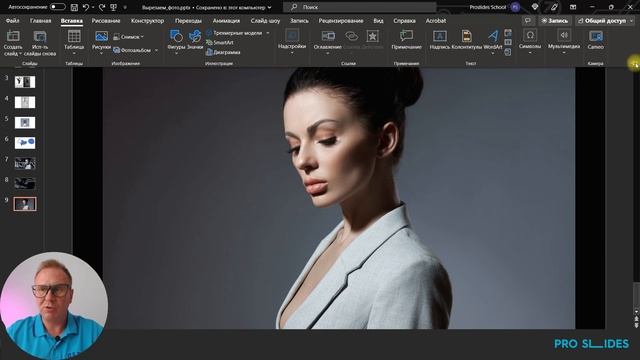Expand the Фотоальбом dropdown arrow
The height and width of the screenshot is (360, 640).
coord(156,50)
